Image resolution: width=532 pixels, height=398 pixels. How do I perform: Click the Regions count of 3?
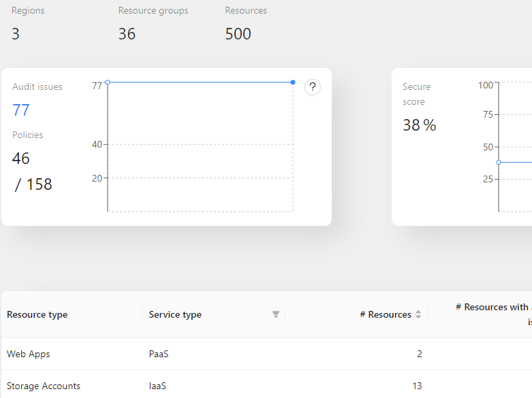pyautogui.click(x=16, y=34)
